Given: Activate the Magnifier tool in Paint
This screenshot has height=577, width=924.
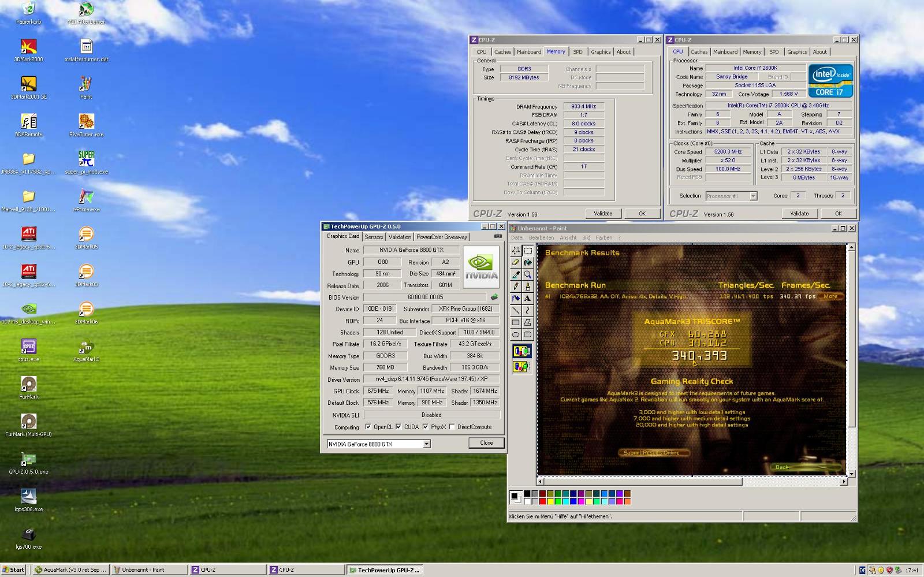Looking at the screenshot, I should click(528, 274).
